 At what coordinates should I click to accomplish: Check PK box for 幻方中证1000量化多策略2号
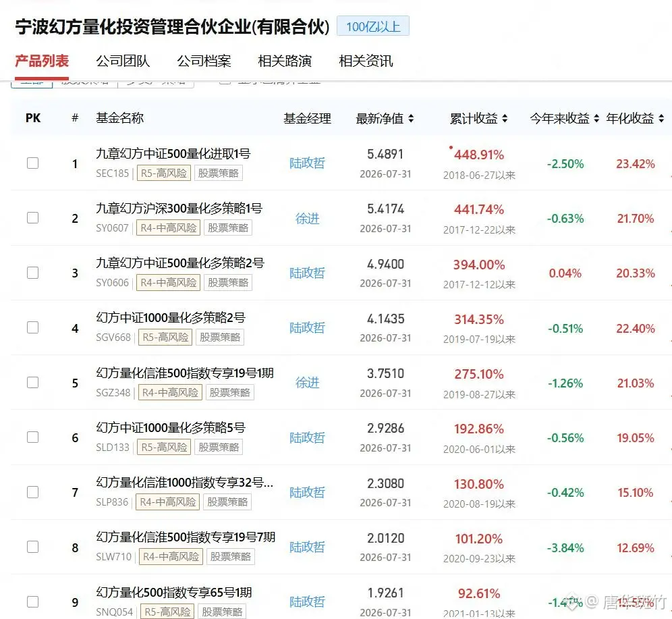pyautogui.click(x=32, y=327)
